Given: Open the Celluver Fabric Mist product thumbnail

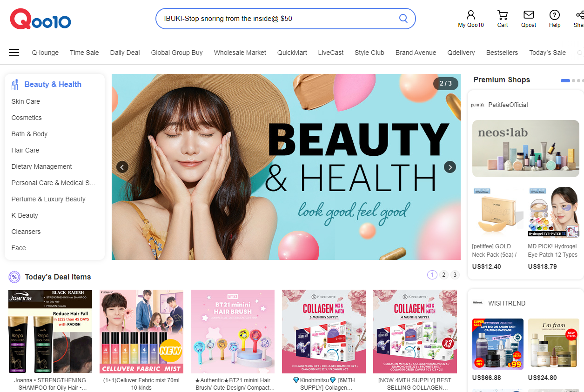Looking at the screenshot, I should pos(141,332).
